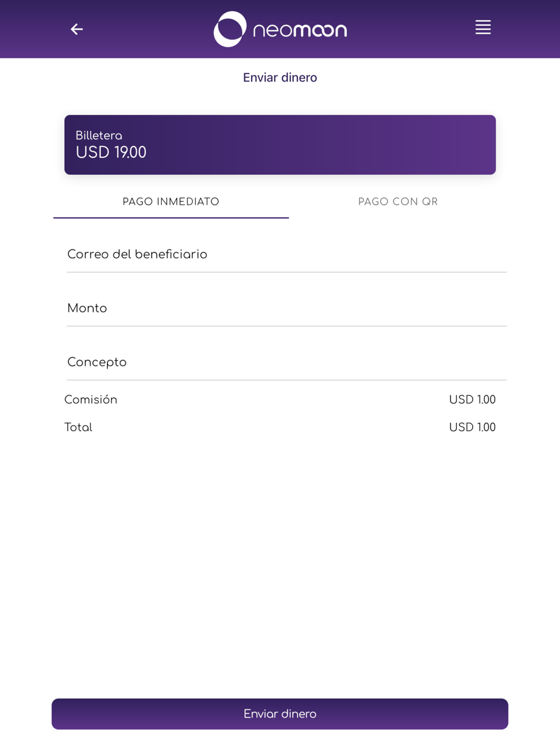The image size is (560, 747).
Task: Click the Enviar dinero page title
Action: [x=280, y=78]
